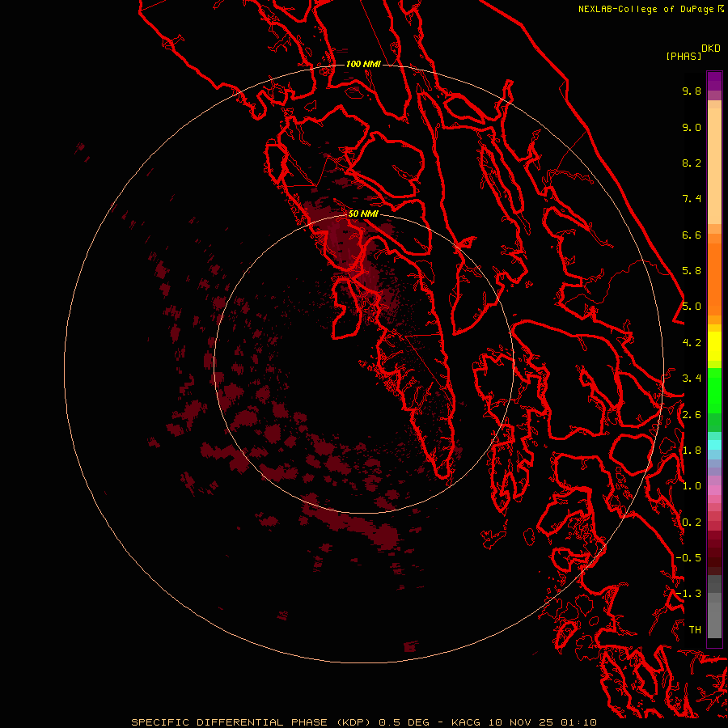
Task: Click the 100 NMI range ring label
Action: coord(363,64)
